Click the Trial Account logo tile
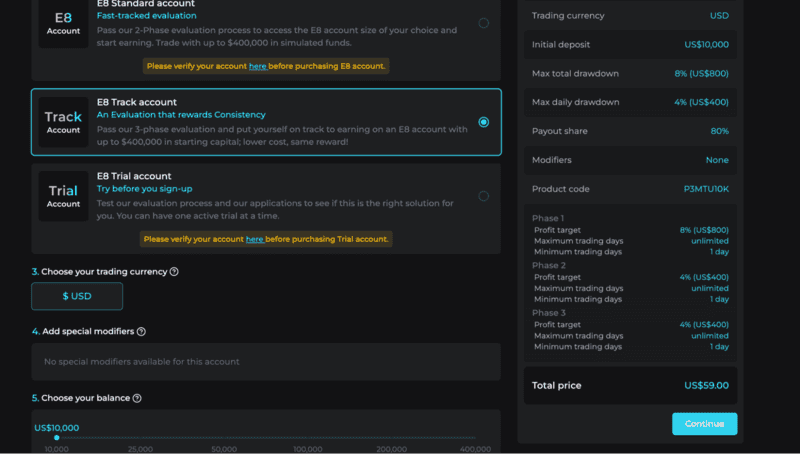 63,196
